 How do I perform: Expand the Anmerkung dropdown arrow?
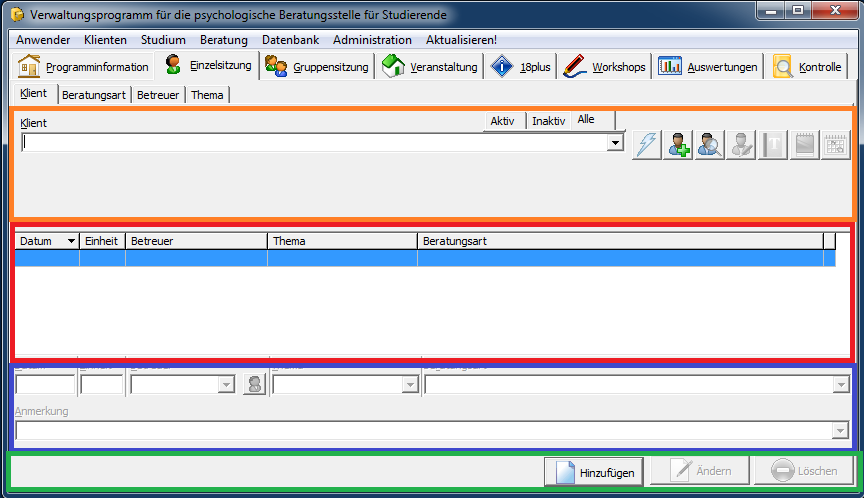[x=840, y=430]
